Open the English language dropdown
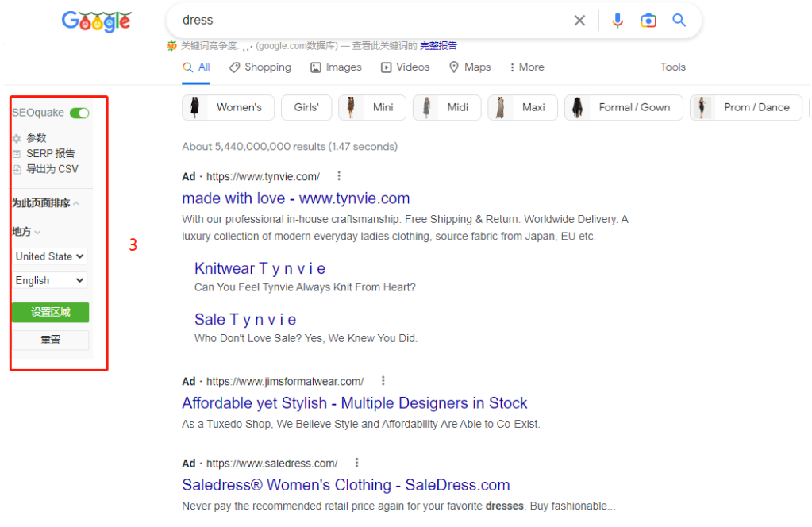 50,281
